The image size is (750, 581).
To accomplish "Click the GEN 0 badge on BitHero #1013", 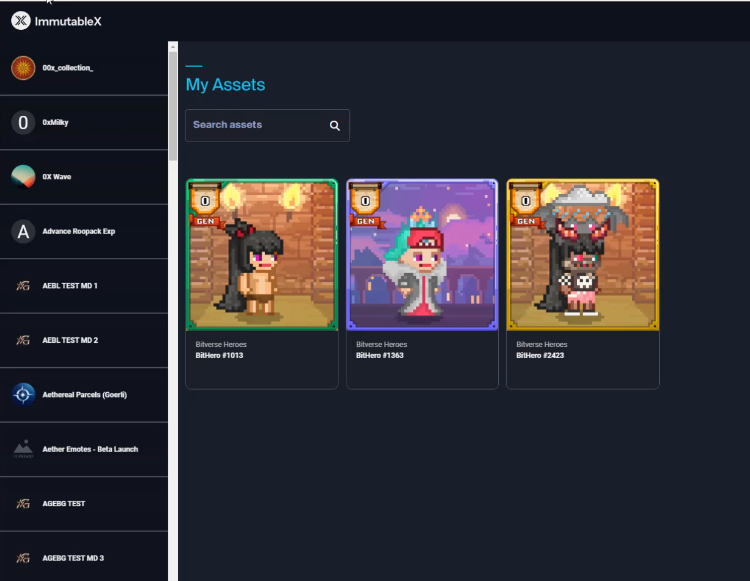I will click(x=206, y=207).
